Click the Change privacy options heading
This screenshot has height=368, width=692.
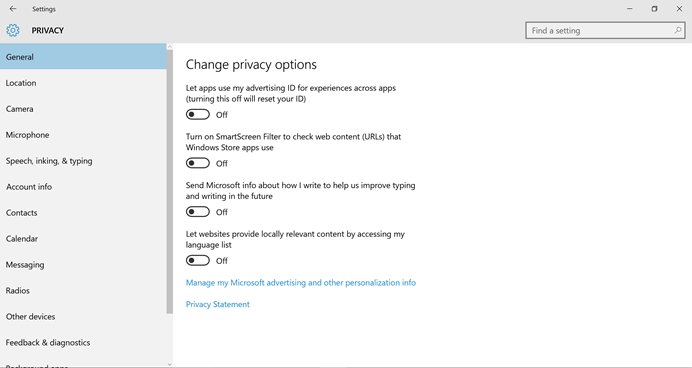tap(251, 65)
